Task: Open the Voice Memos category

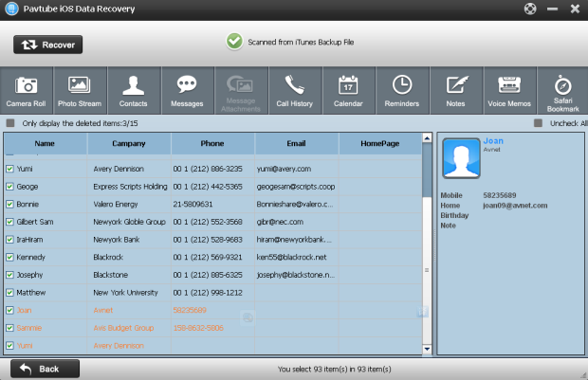Action: (x=509, y=91)
